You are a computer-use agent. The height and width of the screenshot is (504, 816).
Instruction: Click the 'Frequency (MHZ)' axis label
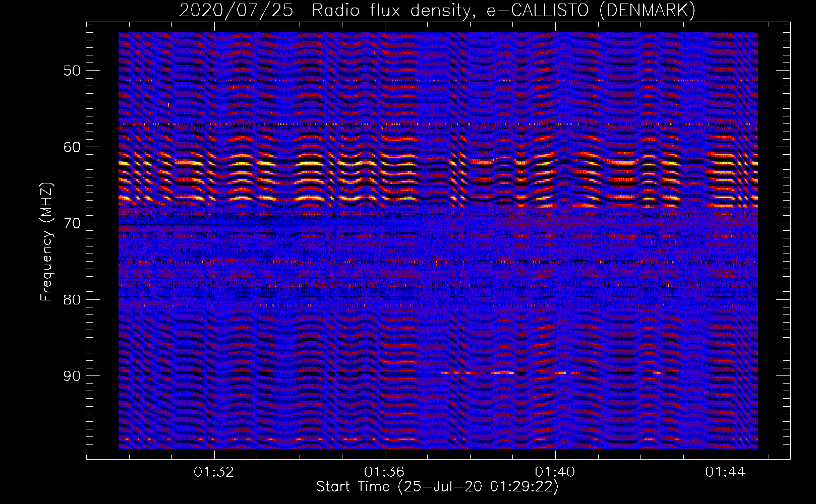click(46, 242)
